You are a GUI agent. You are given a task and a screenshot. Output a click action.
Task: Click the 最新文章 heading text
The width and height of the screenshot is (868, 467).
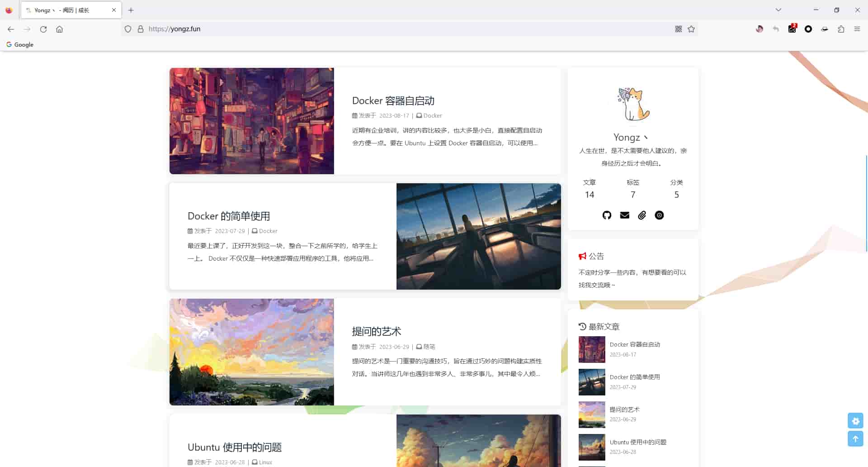(604, 327)
